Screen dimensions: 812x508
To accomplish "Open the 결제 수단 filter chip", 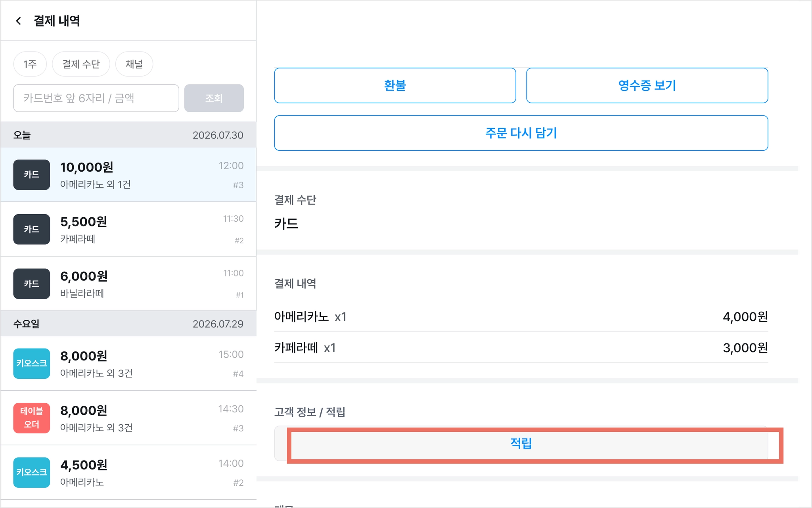I will [81, 64].
